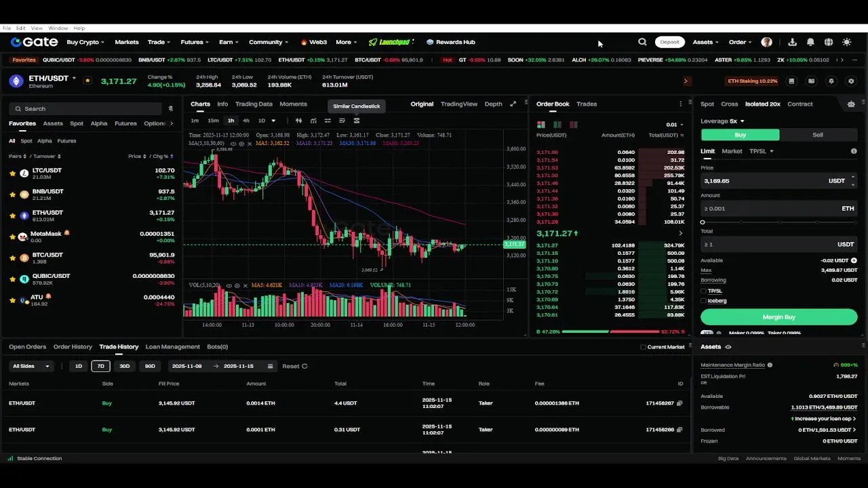Open the Windows File menu

coord(7,28)
